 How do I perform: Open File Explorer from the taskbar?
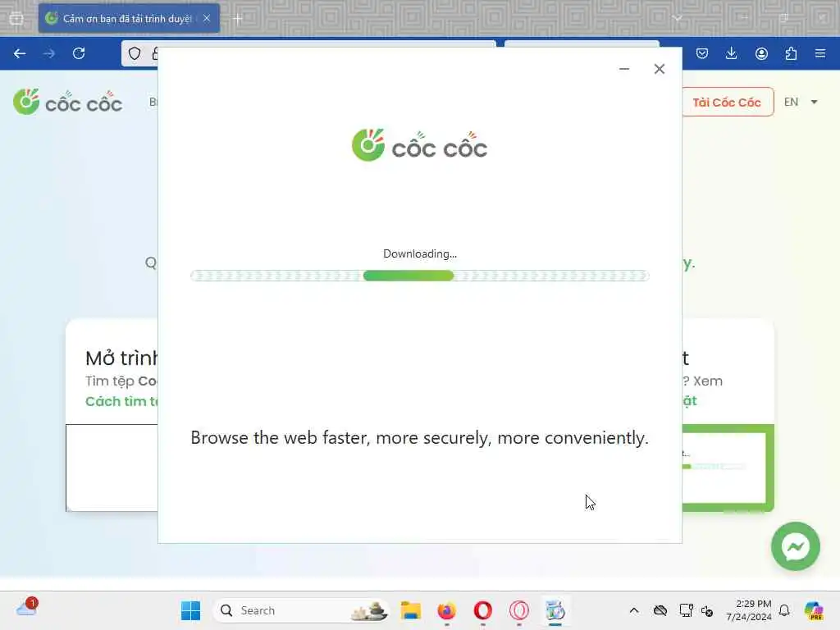pos(411,610)
